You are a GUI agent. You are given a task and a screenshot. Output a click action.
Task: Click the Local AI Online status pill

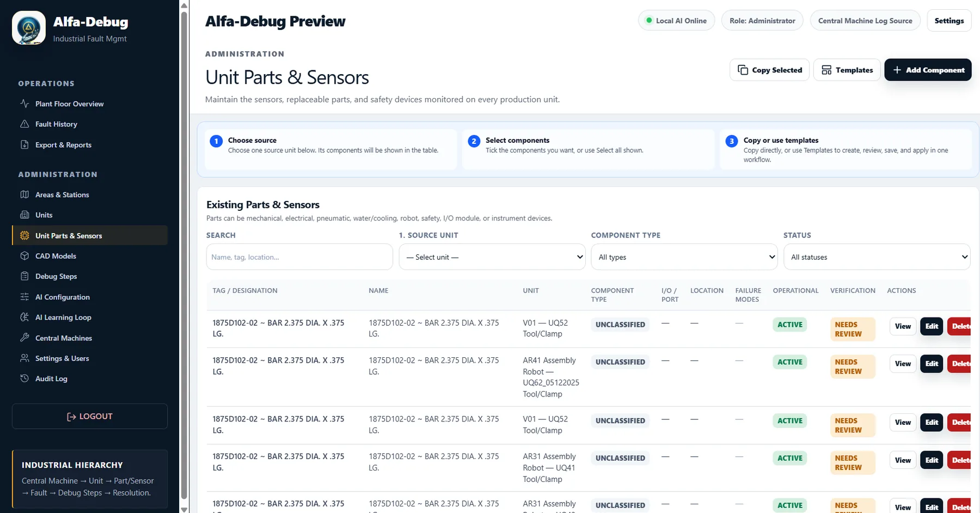point(676,21)
